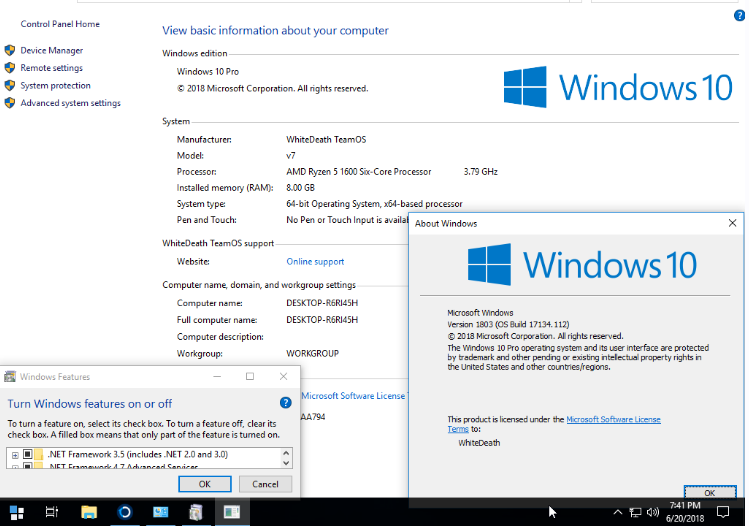Click the System window help icon
749x526 pixels.
coord(739,16)
